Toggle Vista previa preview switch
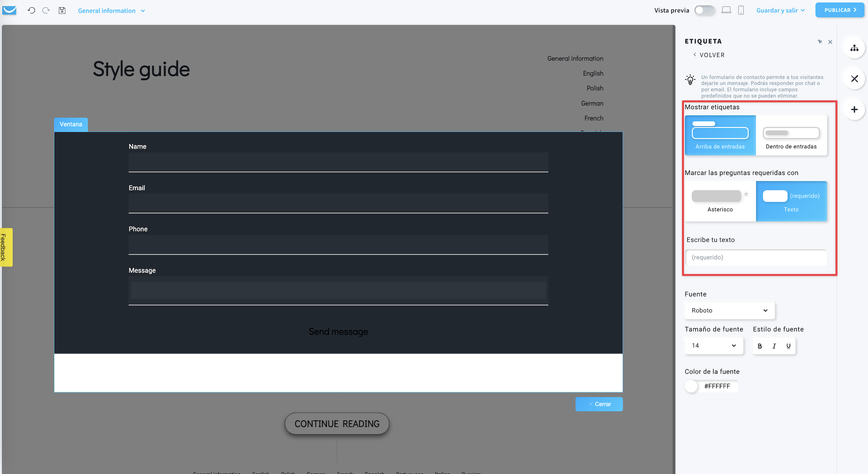Screen dimensions: 868x474 click(x=704, y=10)
